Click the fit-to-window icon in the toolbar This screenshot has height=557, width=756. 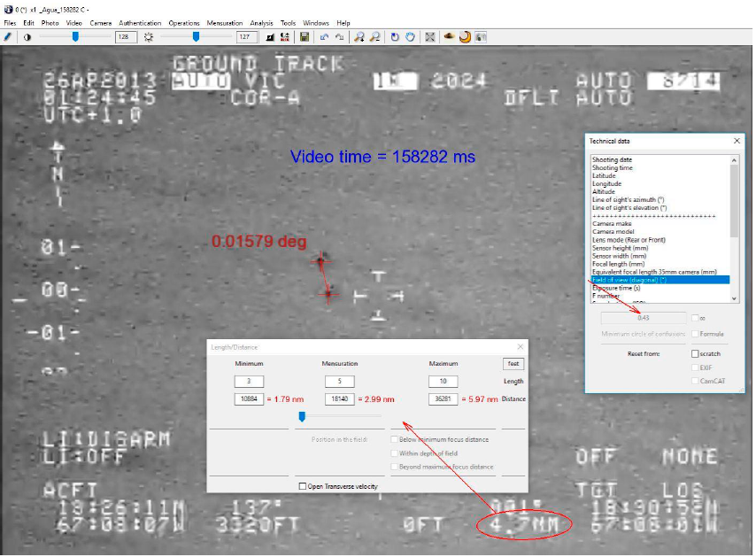pyautogui.click(x=430, y=37)
